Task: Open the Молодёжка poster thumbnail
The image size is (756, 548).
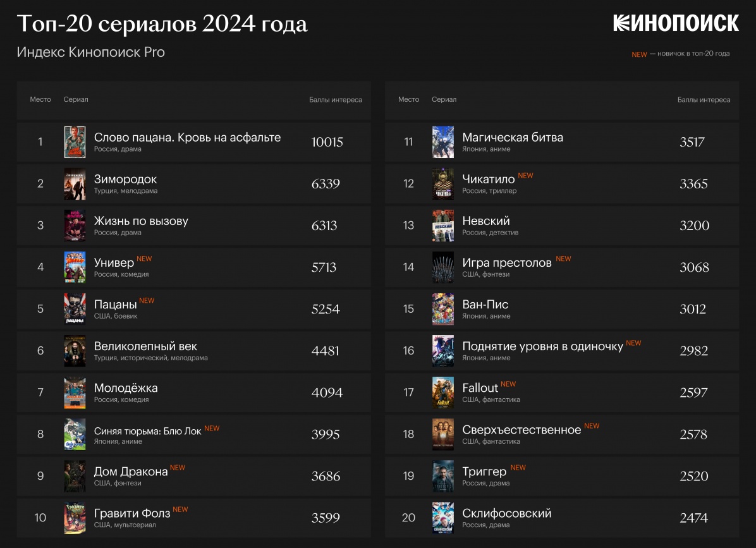Action: (75, 393)
